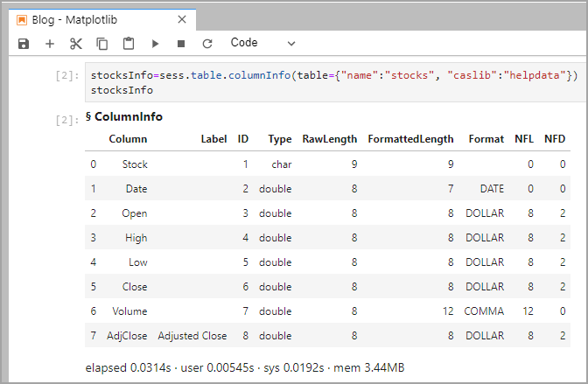The width and height of the screenshot is (588, 384).
Task: Copy the selected cell
Action: tap(102, 43)
